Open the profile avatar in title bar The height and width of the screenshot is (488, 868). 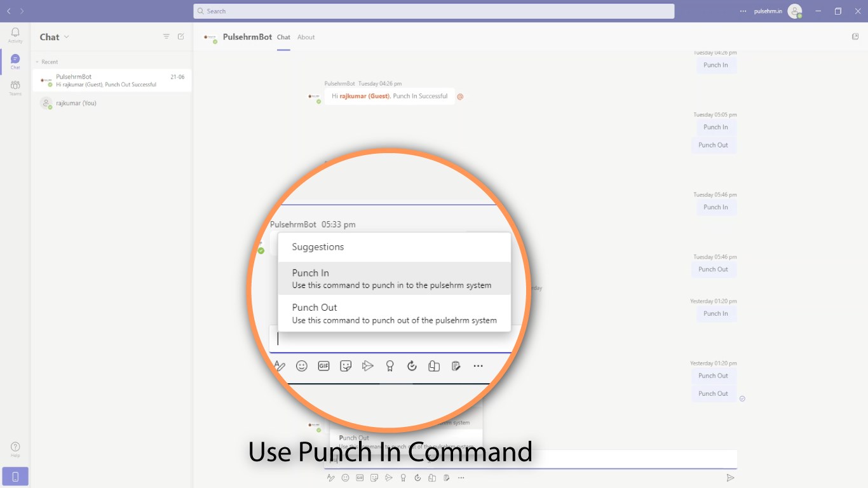coord(794,11)
